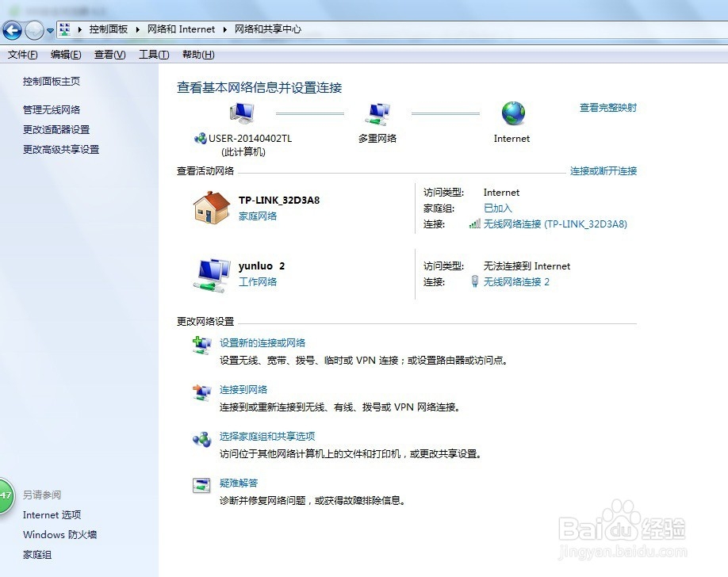The image size is (728, 577).
Task: Click the Internet globe icon in network map
Action: coord(512,113)
